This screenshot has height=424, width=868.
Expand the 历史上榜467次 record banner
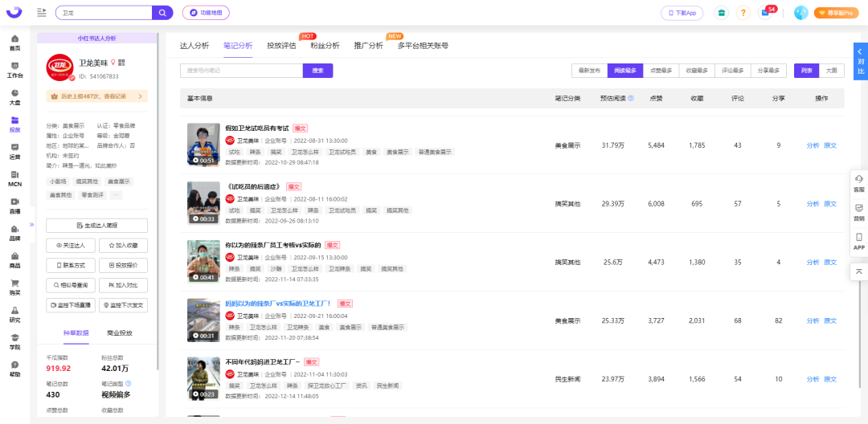(97, 96)
